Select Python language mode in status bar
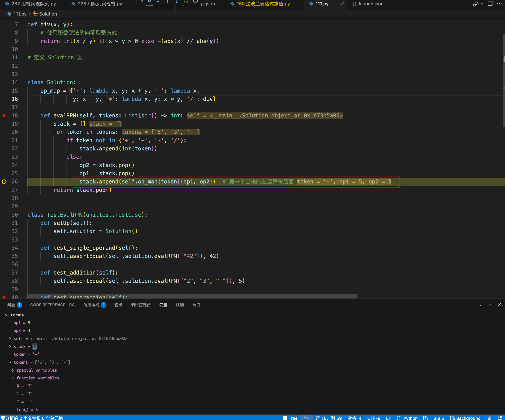The height and width of the screenshot is (420, 505). click(x=410, y=418)
